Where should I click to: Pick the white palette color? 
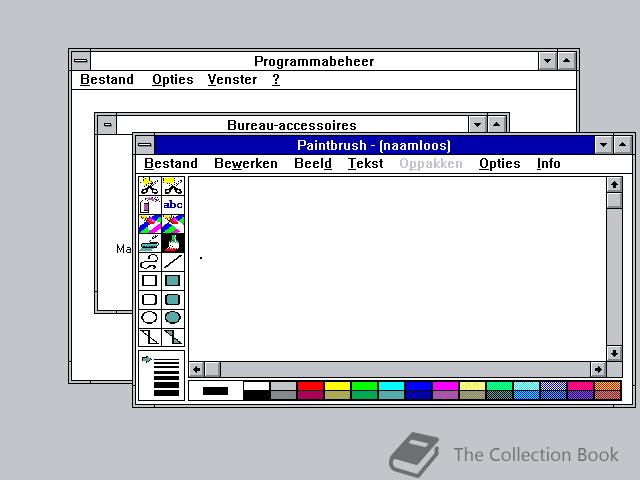(257, 386)
